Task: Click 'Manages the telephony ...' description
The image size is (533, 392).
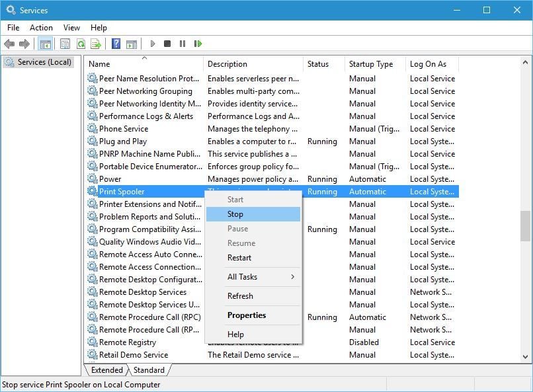Action: [x=253, y=129]
